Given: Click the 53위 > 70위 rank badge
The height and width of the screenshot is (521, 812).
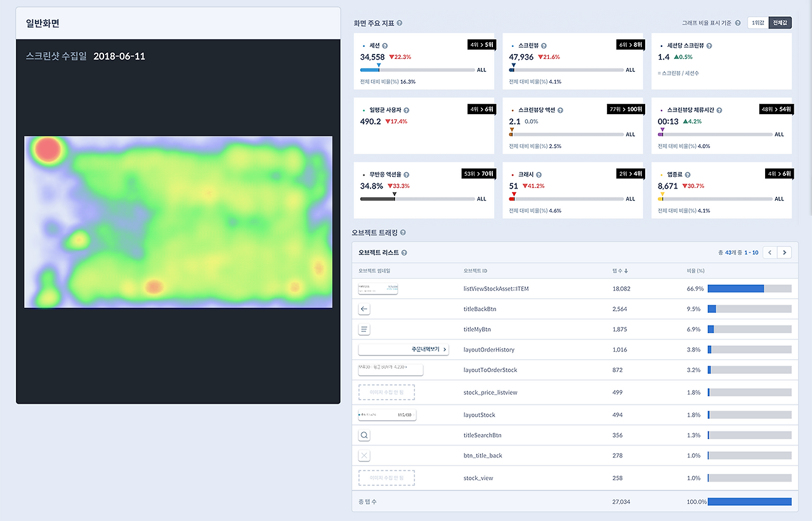Looking at the screenshot, I should [x=478, y=174].
